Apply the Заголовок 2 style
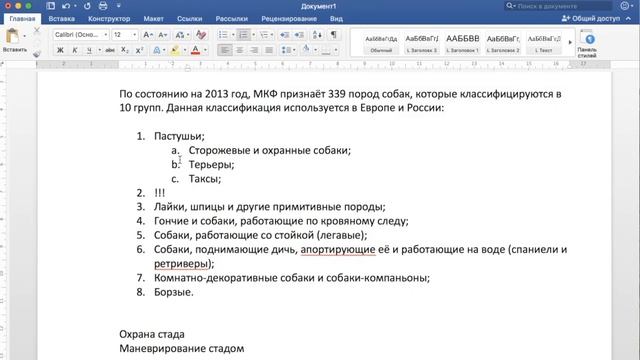The height and width of the screenshot is (360, 640). point(503,43)
